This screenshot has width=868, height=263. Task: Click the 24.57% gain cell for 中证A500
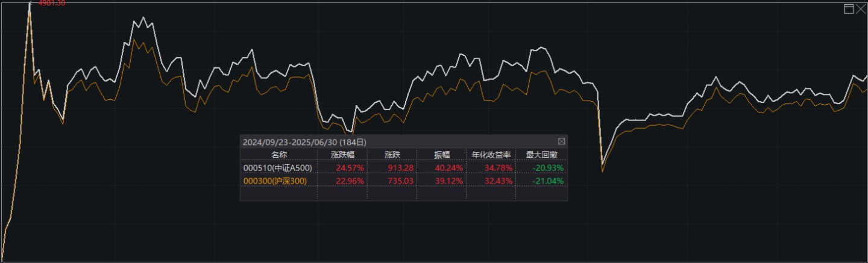[x=349, y=167]
